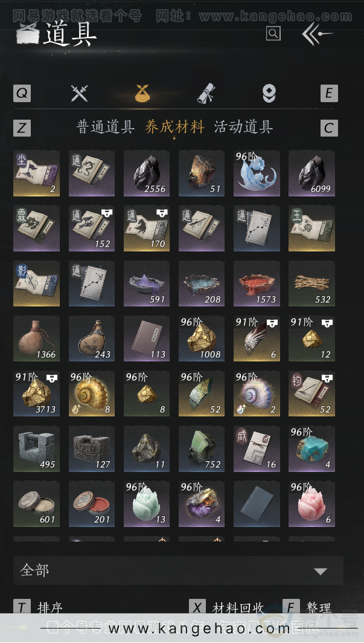The height and width of the screenshot is (643, 364).
Task: Click the back arrow icon
Action: pos(317,34)
